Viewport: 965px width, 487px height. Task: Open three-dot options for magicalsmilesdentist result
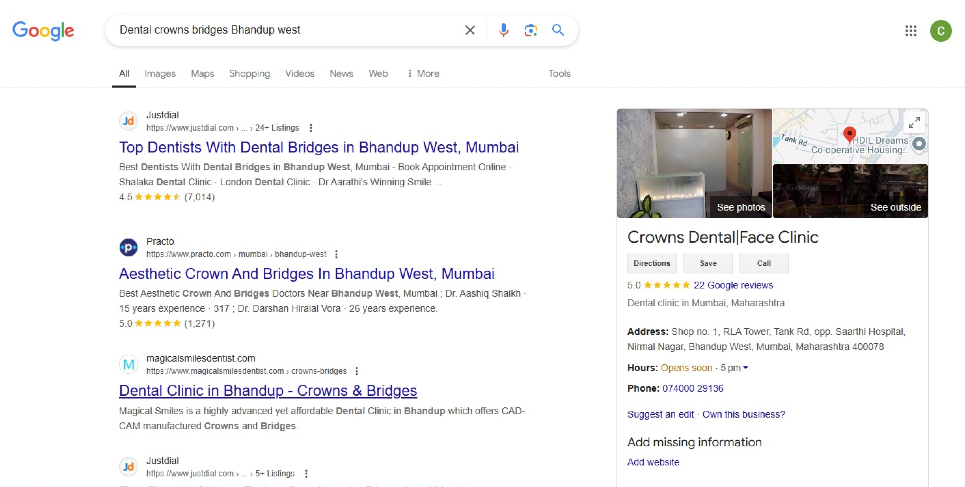pos(356,371)
